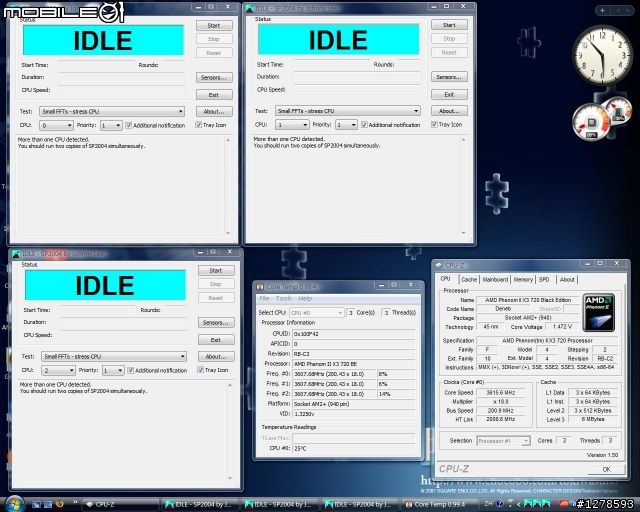Image resolution: width=640 pixels, height=512 pixels.
Task: Click the VID value 1.3250v in Core Temp
Action: coord(353,414)
